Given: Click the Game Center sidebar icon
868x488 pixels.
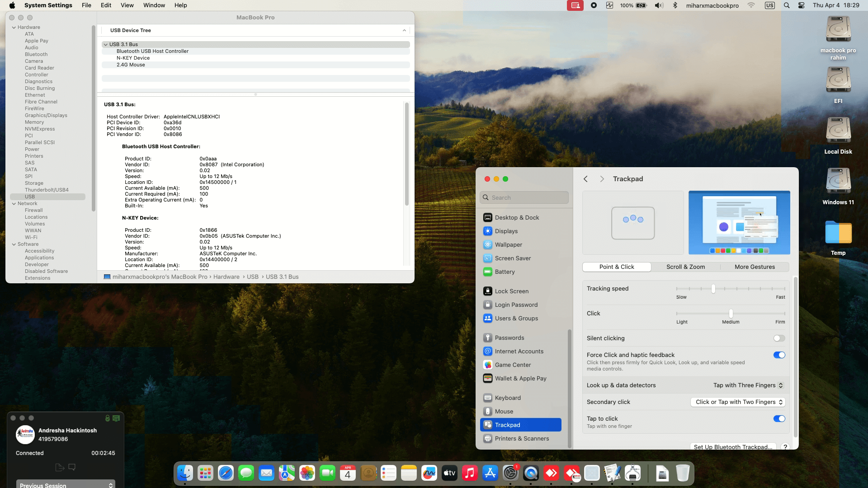Looking at the screenshot, I should pyautogui.click(x=487, y=365).
